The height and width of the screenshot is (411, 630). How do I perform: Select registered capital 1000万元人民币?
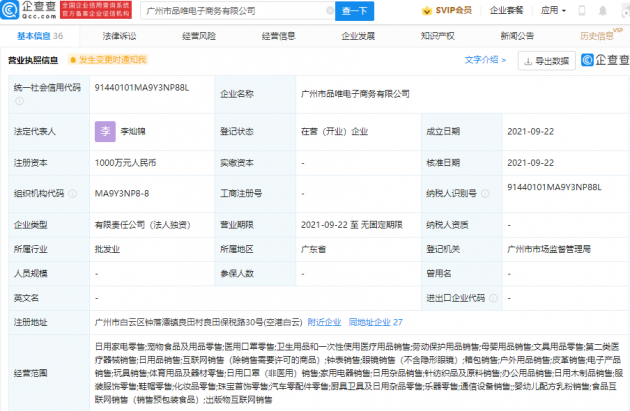[125, 163]
